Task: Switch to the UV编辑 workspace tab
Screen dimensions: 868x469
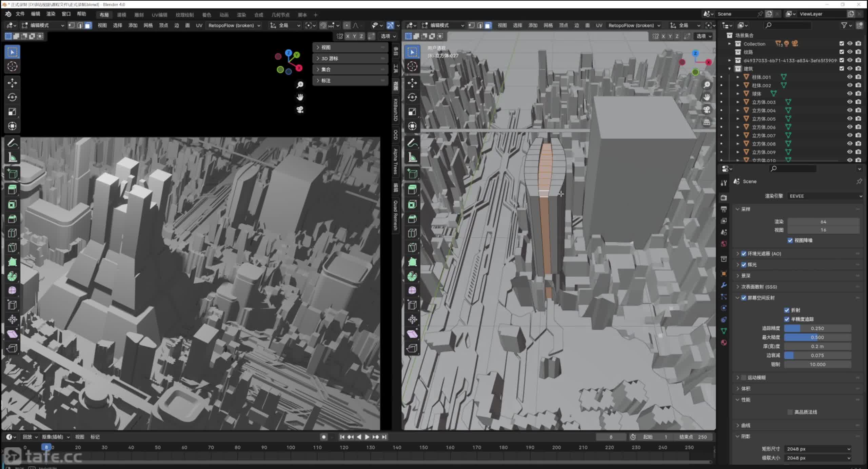Action: [159, 15]
